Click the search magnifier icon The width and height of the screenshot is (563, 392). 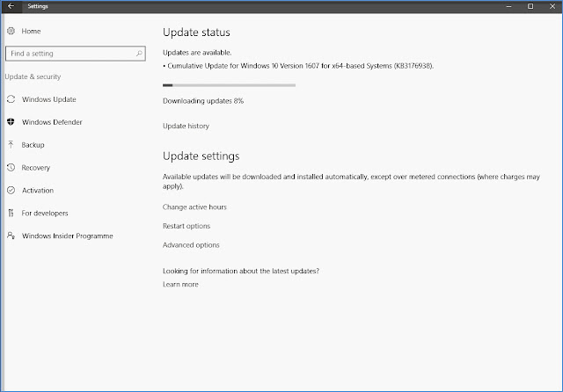tap(139, 54)
